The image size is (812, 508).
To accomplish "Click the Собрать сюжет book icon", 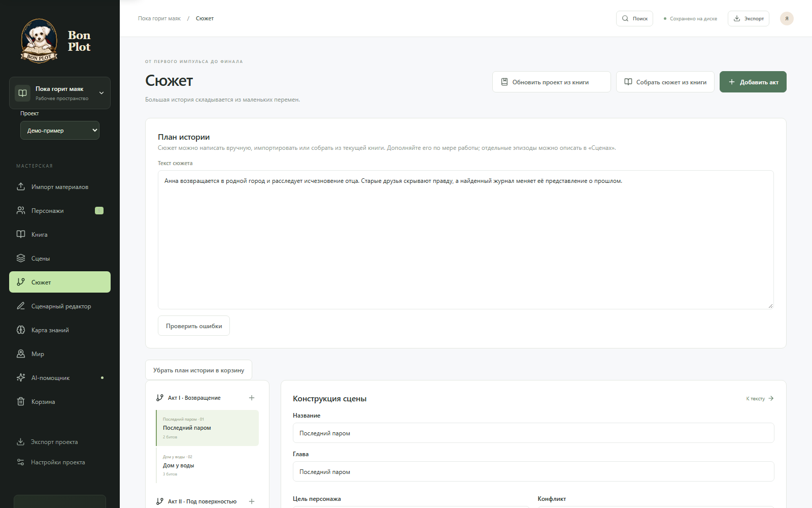I will [x=628, y=82].
